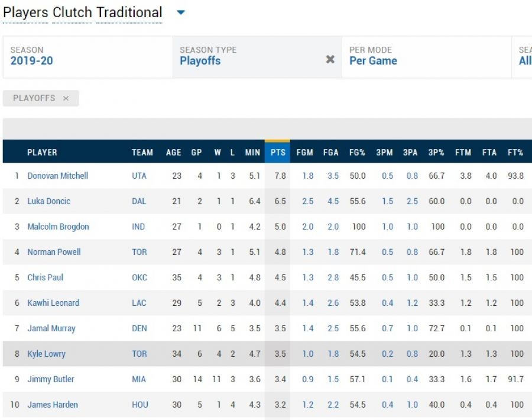The height and width of the screenshot is (420, 532).
Task: Remove the PLAYOFFS filter chip
Action: 66,99
